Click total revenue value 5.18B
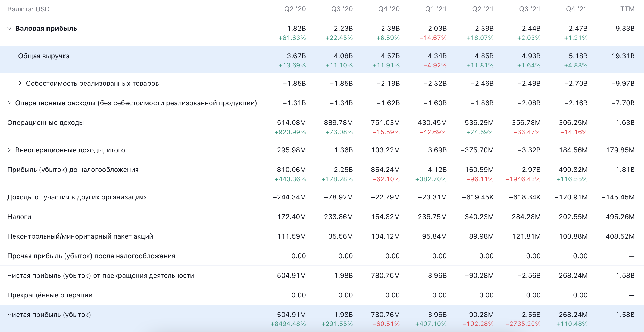 click(578, 56)
